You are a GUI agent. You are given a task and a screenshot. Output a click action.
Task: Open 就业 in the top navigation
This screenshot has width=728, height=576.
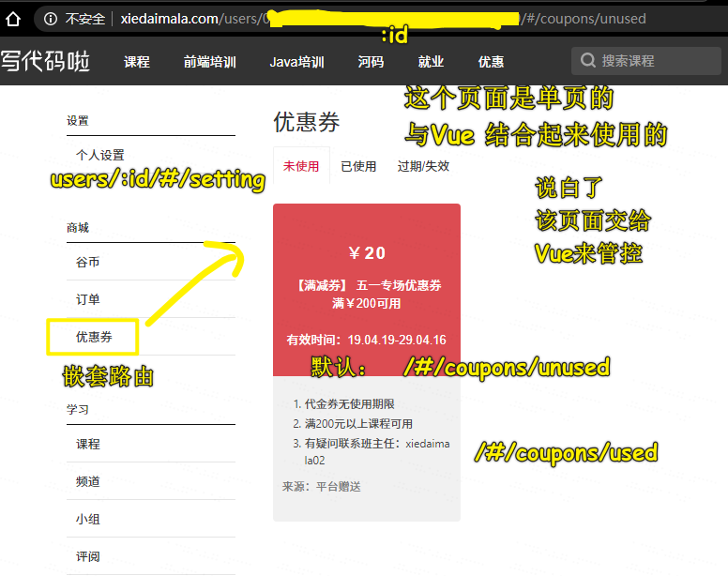(x=431, y=62)
